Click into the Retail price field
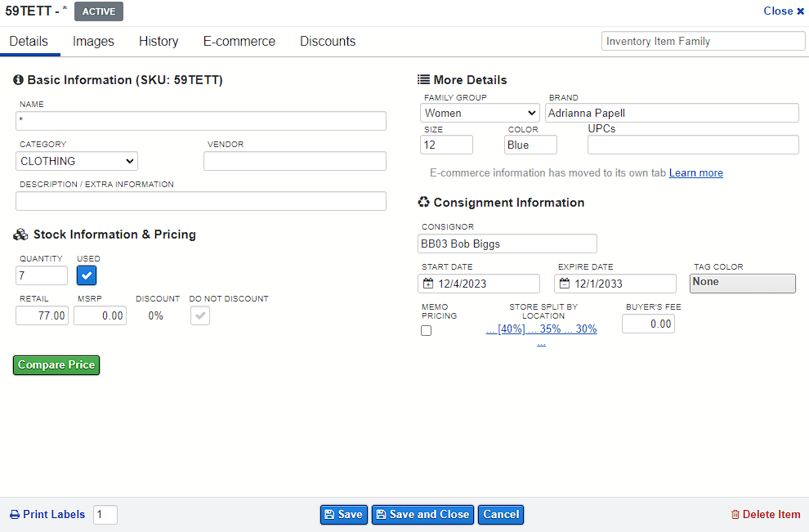809x532 pixels. pos(42,315)
